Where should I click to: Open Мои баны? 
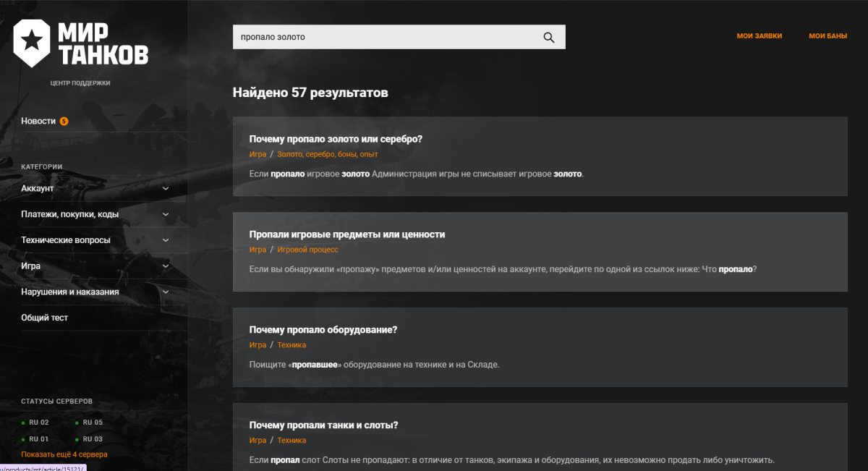point(827,35)
